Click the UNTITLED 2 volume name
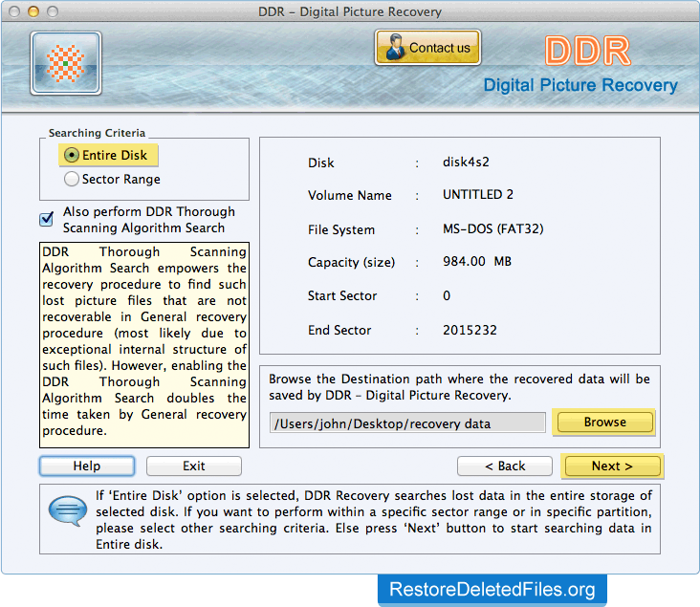 click(x=478, y=195)
